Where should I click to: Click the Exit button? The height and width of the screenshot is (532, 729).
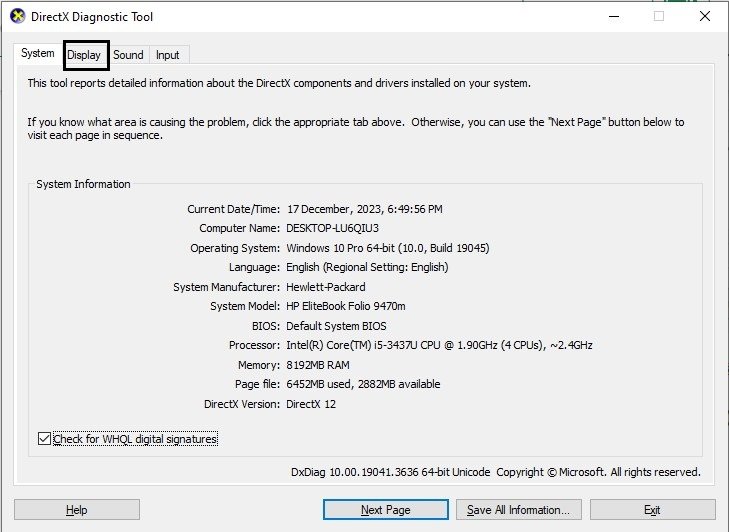[x=652, y=510]
